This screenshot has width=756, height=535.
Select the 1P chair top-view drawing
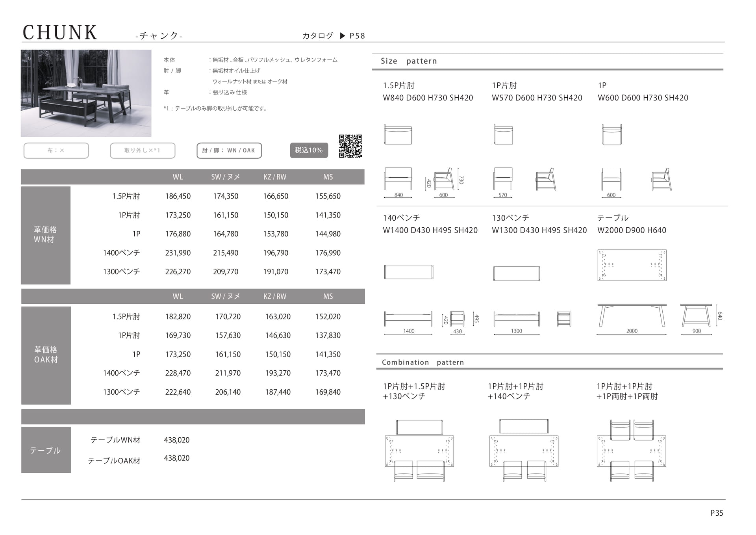612,134
